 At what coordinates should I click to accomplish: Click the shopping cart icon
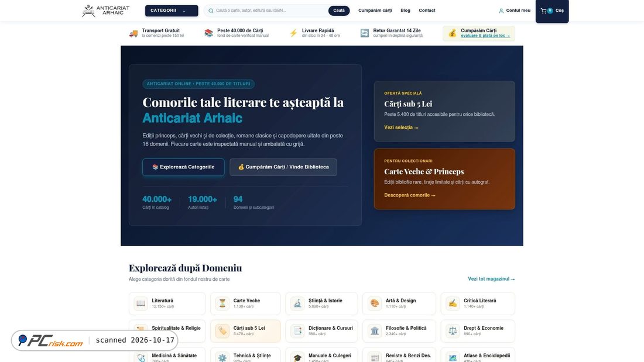pos(544,11)
